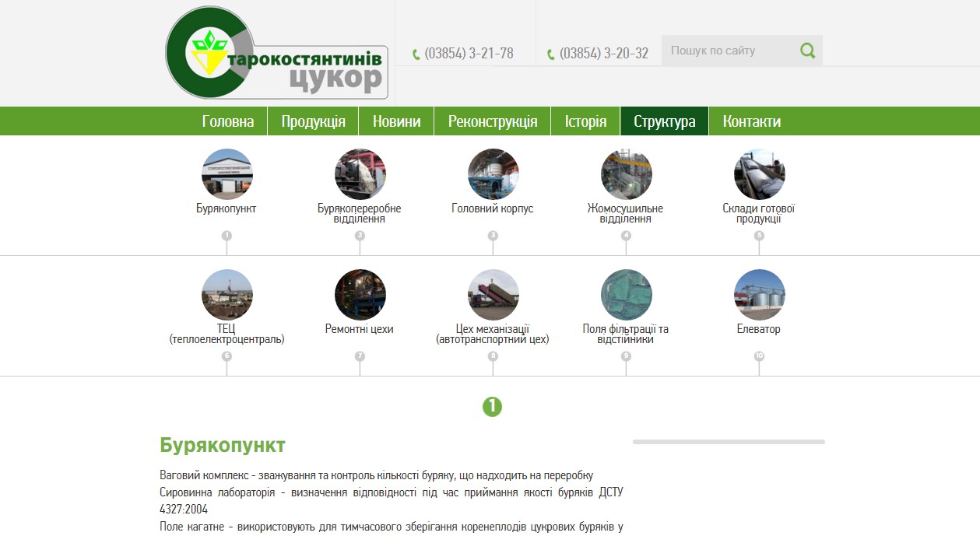Select the Поля фільтрації circular thumbnail
Image resolution: width=980 pixels, height=536 pixels.
[x=627, y=295]
